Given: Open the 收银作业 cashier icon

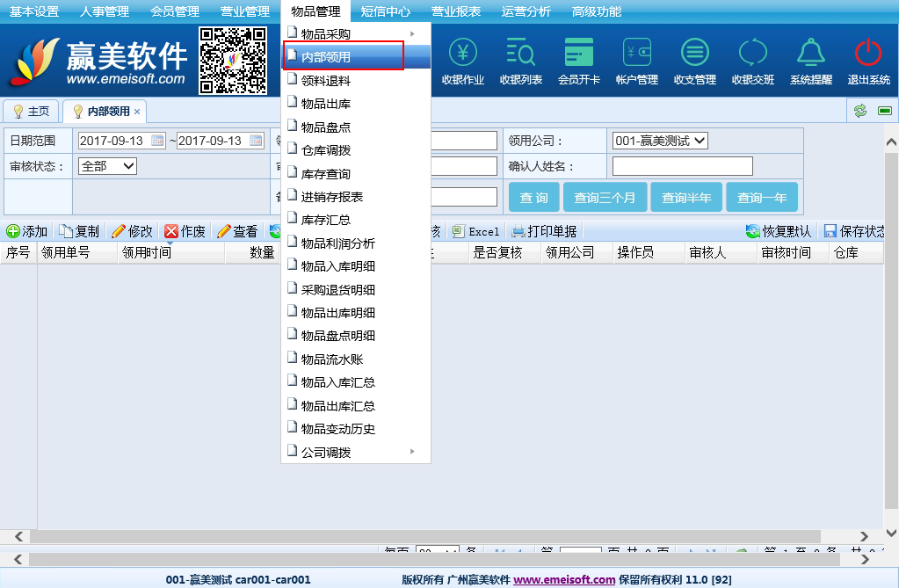Looking at the screenshot, I should pyautogui.click(x=462, y=54).
